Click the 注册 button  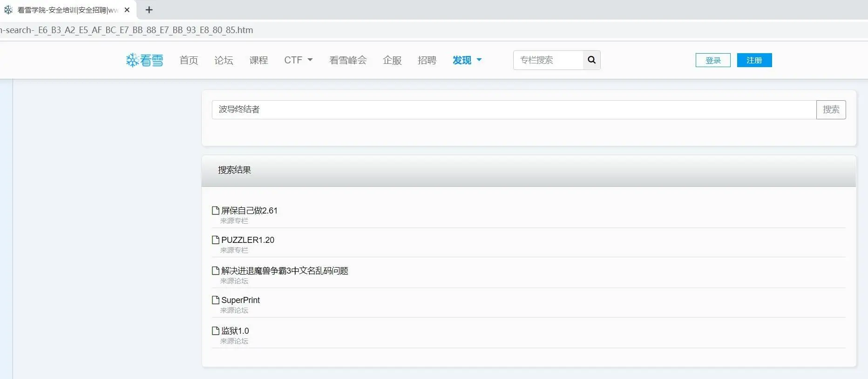(754, 60)
